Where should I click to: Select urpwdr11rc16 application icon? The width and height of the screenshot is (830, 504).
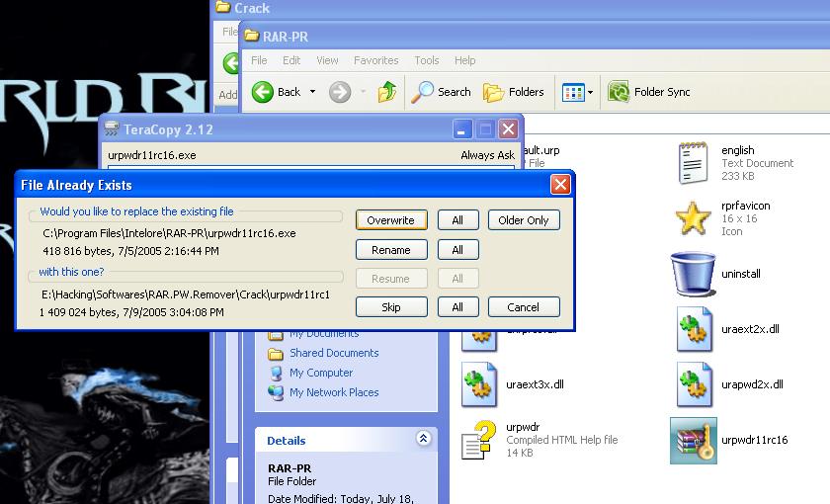pyautogui.click(x=693, y=441)
